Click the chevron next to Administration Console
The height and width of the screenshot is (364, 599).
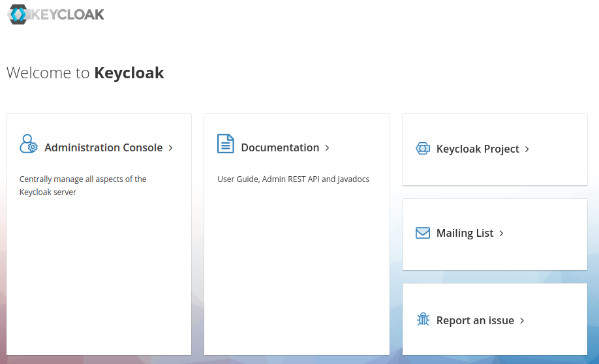point(171,148)
